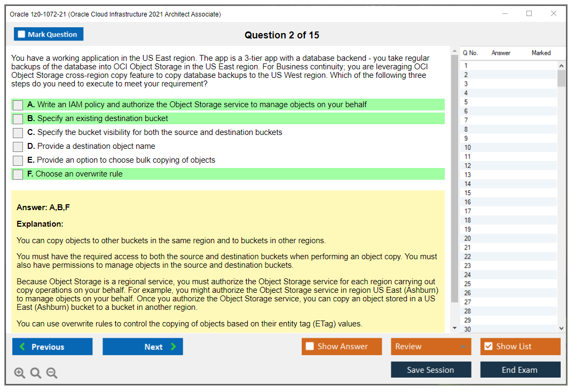This screenshot has width=574, height=392.
Task: Click the left chevron on the Previous button
Action: [22, 347]
